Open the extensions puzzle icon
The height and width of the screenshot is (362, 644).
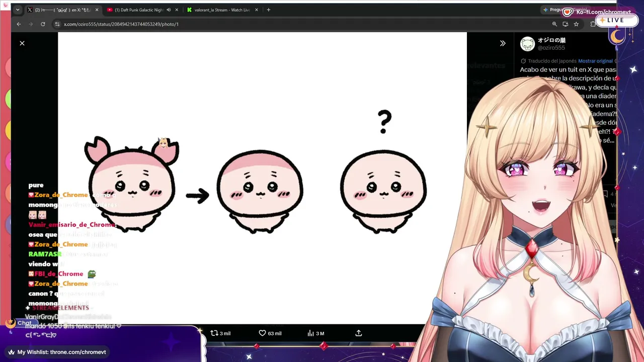click(x=593, y=24)
